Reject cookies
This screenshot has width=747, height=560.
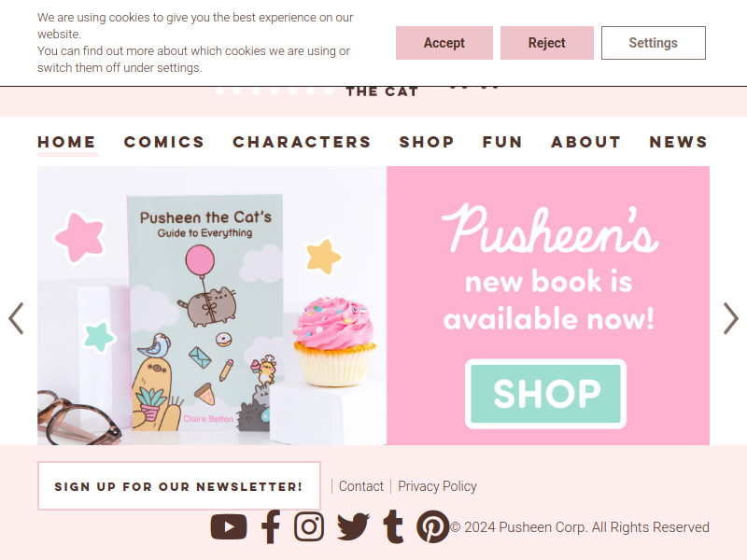point(547,43)
